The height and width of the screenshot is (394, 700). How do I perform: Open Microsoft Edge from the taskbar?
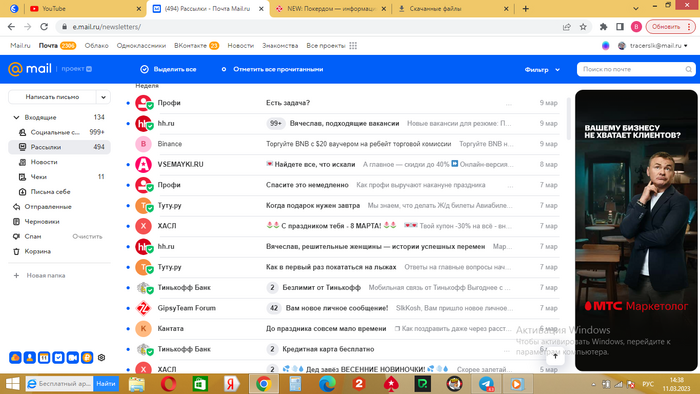click(327, 384)
